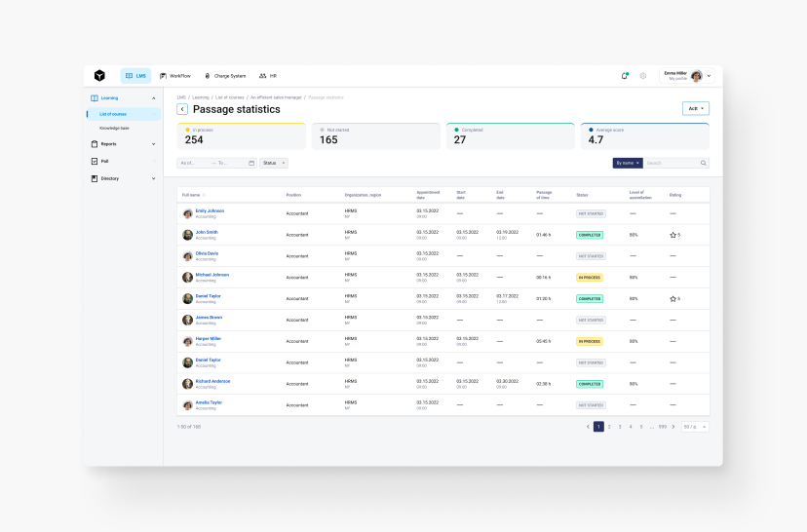Click the notification bell icon

coord(625,75)
